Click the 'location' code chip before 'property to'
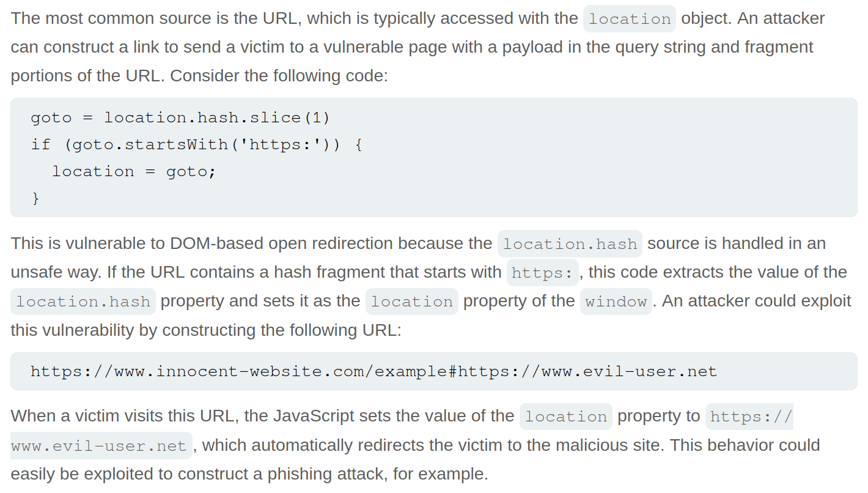Viewport: 868px width, 493px height. [x=565, y=417]
